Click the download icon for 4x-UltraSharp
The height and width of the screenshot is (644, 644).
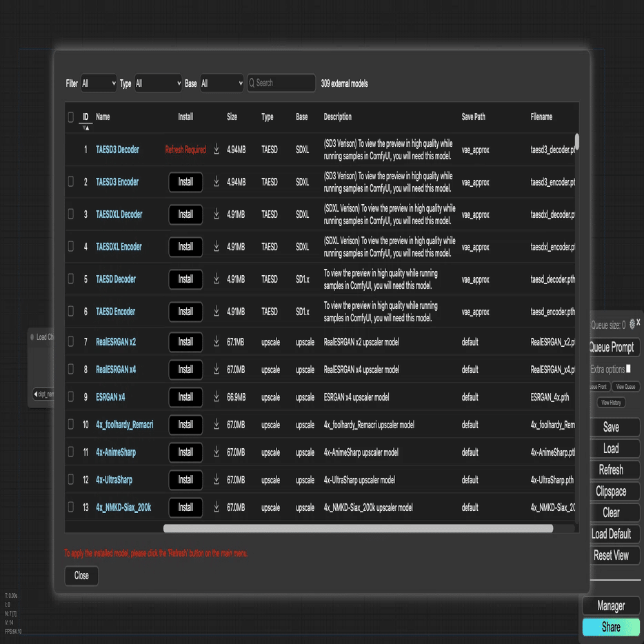pos(217,479)
